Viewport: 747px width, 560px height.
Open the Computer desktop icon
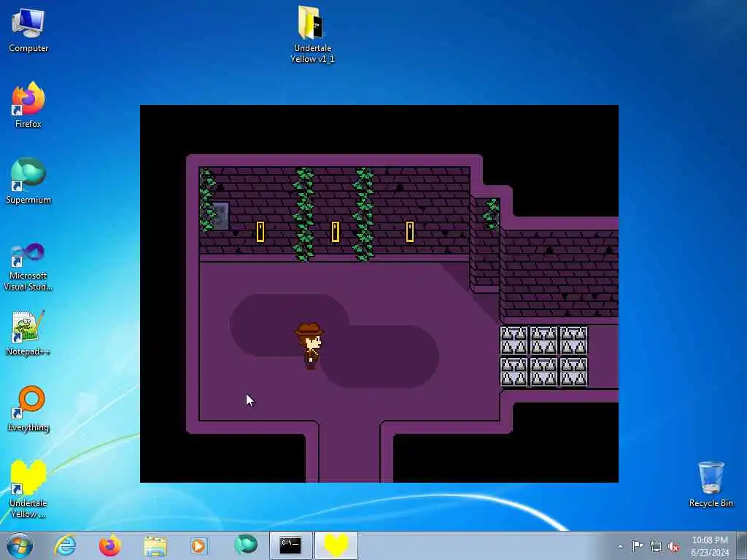pos(28,29)
